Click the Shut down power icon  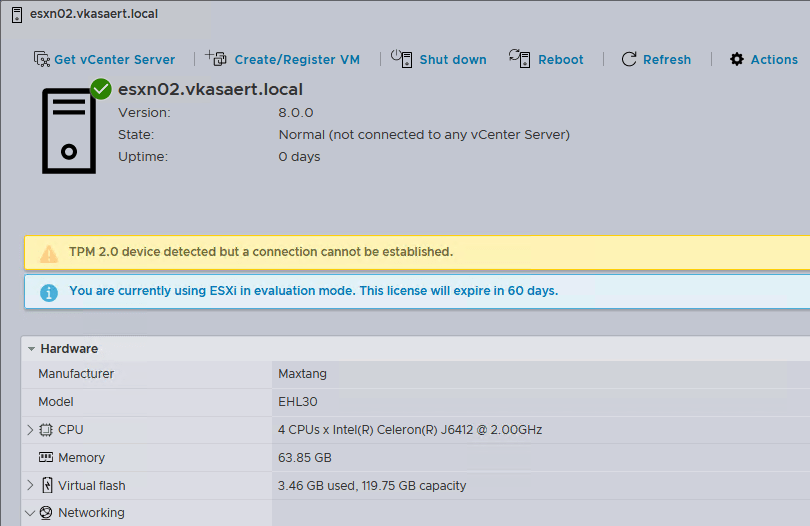pyautogui.click(x=401, y=58)
